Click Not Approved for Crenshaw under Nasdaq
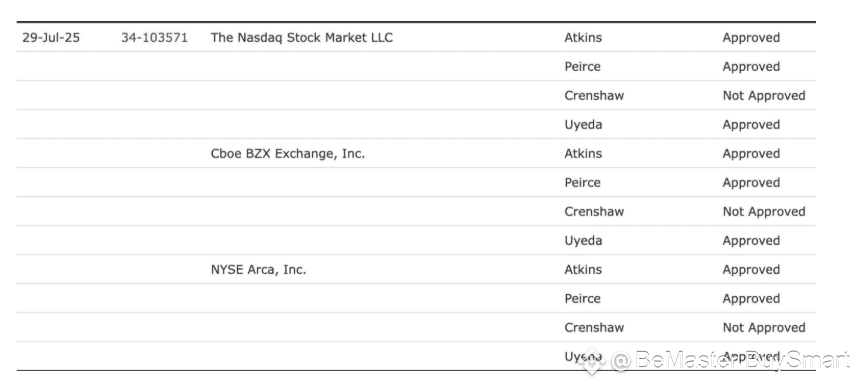The height and width of the screenshot is (387, 857). [x=764, y=96]
